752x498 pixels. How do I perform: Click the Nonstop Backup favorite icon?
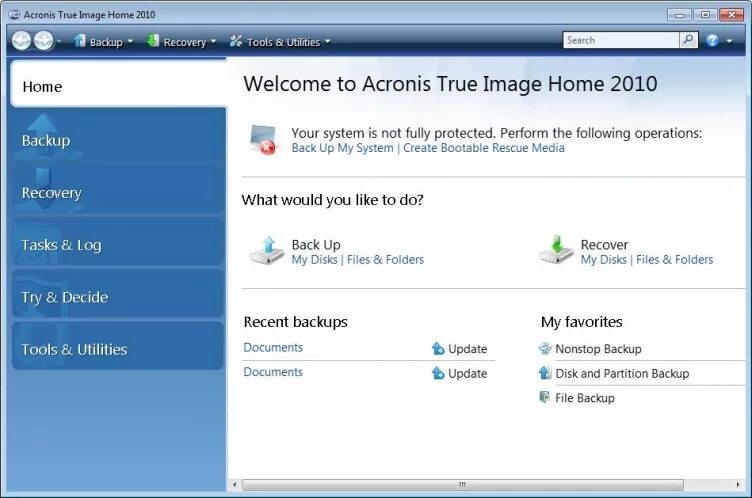click(x=545, y=348)
